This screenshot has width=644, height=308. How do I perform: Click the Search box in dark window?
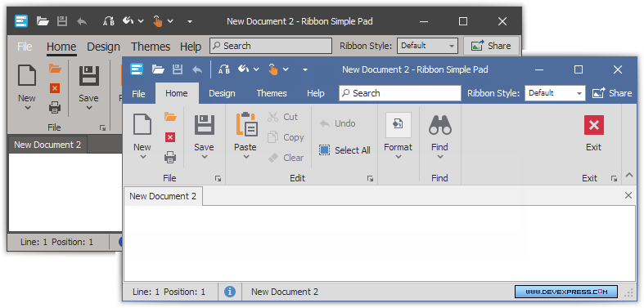click(x=271, y=46)
